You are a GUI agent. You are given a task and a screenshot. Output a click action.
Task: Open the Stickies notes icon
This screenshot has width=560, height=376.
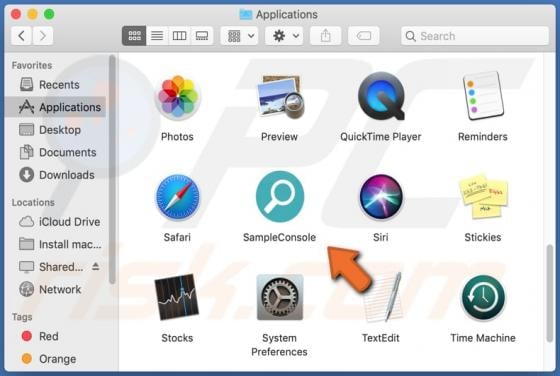484,196
